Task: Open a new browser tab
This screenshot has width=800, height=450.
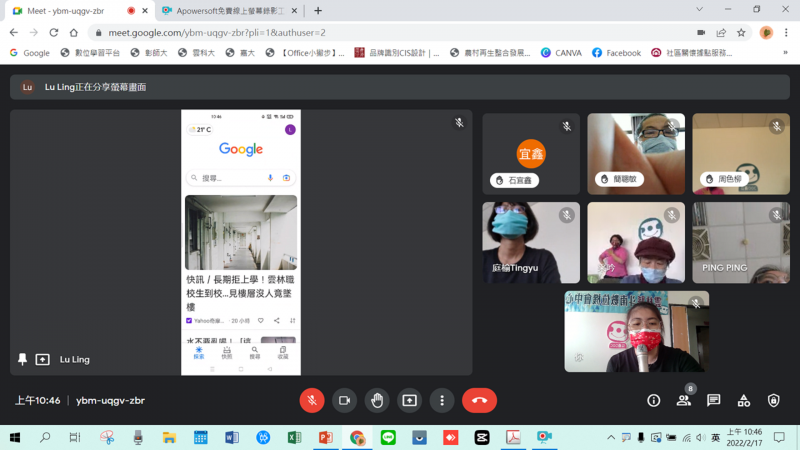Action: click(318, 11)
